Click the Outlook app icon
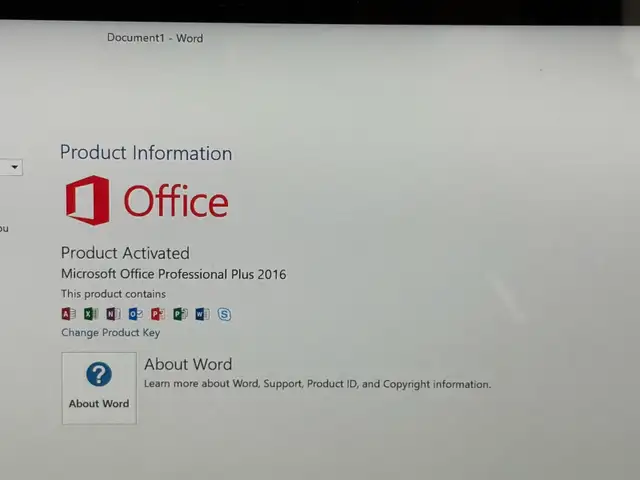This screenshot has height=480, width=640. [136, 313]
